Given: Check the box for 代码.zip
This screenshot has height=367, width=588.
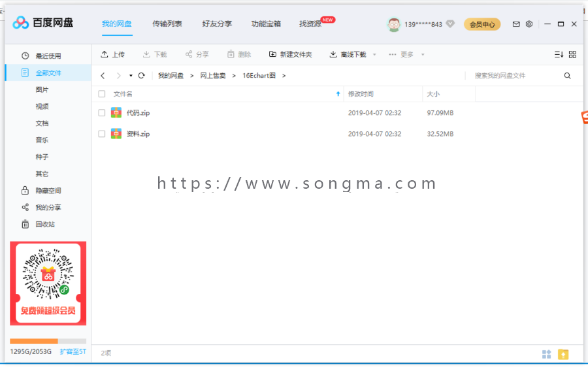Looking at the screenshot, I should pos(102,113).
